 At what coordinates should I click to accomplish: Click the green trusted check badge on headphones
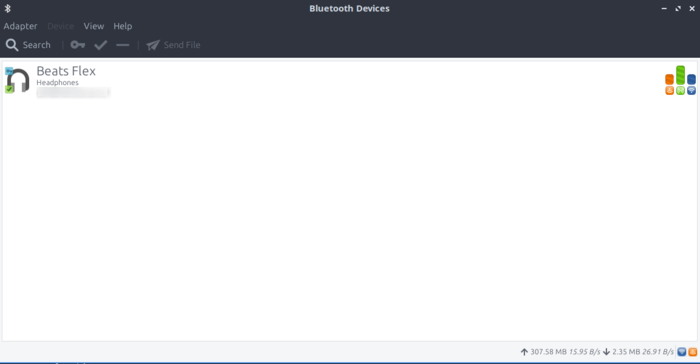(x=9, y=89)
